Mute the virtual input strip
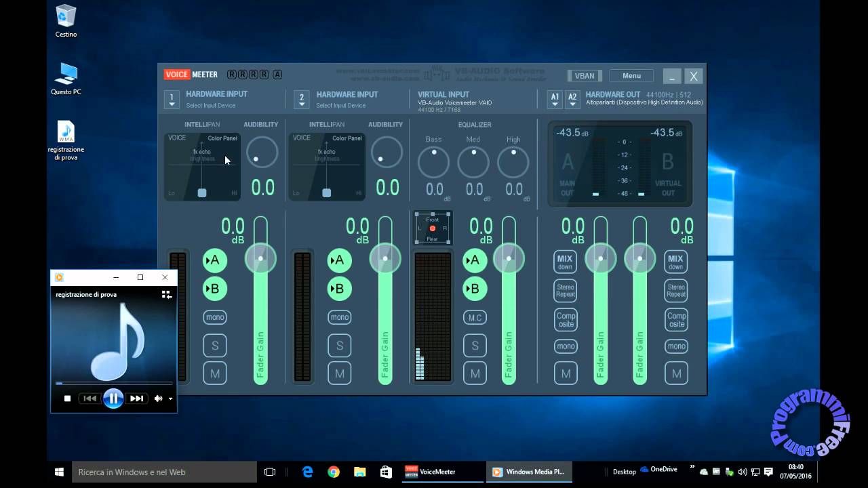Screen dimensions: 868x488 coord(475,373)
